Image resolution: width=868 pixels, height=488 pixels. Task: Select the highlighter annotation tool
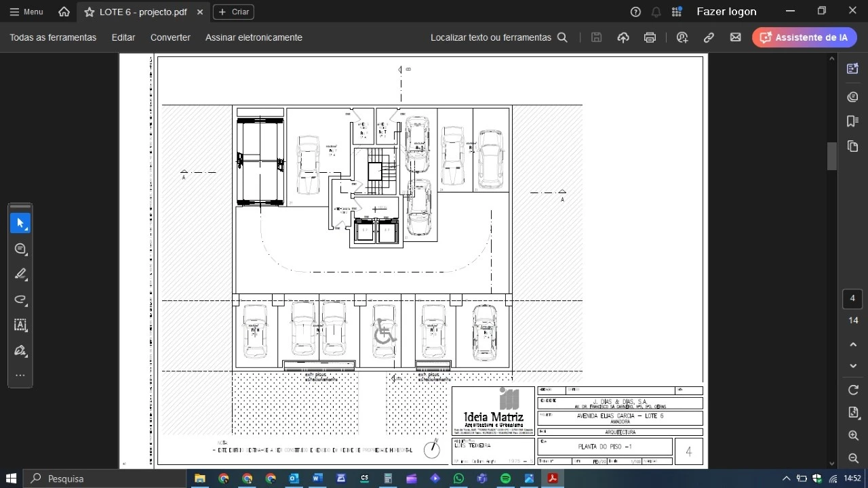coord(20,274)
